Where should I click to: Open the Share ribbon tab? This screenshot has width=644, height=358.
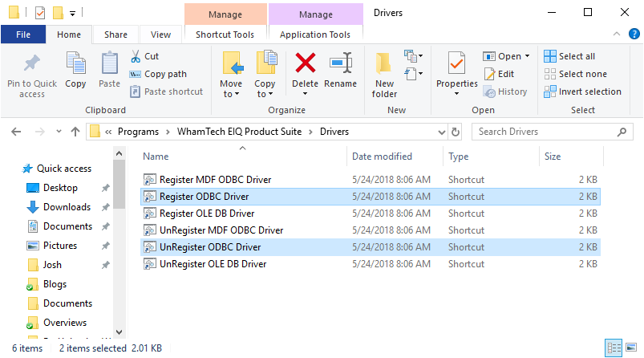[x=115, y=35]
